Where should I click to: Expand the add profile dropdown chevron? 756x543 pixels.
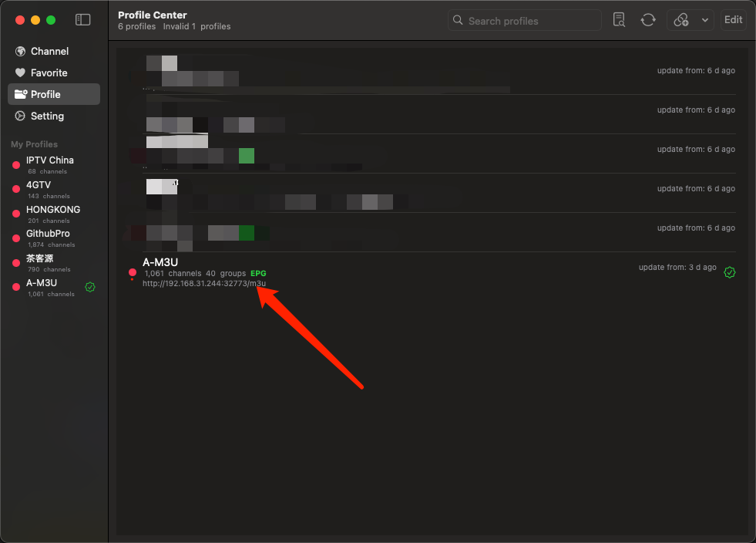point(705,20)
